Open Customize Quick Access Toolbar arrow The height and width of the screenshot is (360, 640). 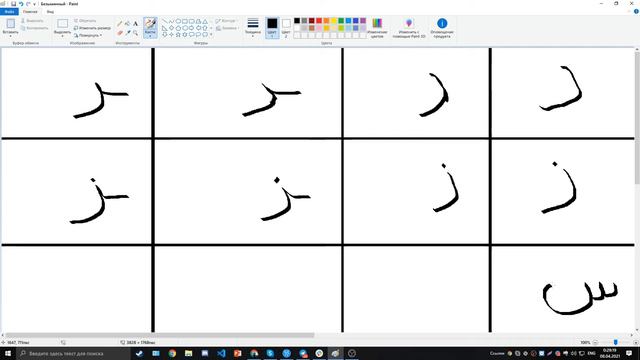pyautogui.click(x=35, y=4)
